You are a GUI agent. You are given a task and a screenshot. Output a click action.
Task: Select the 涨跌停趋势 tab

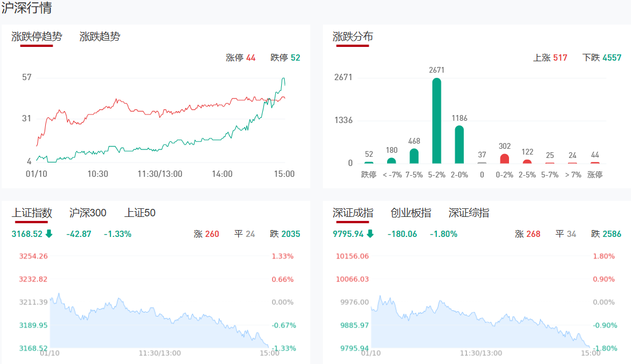coord(37,37)
